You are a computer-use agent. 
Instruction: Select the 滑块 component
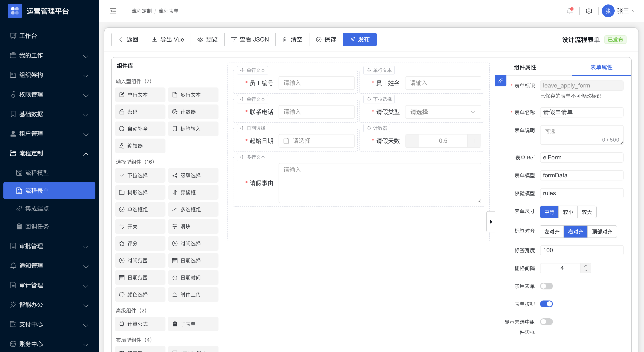point(193,226)
